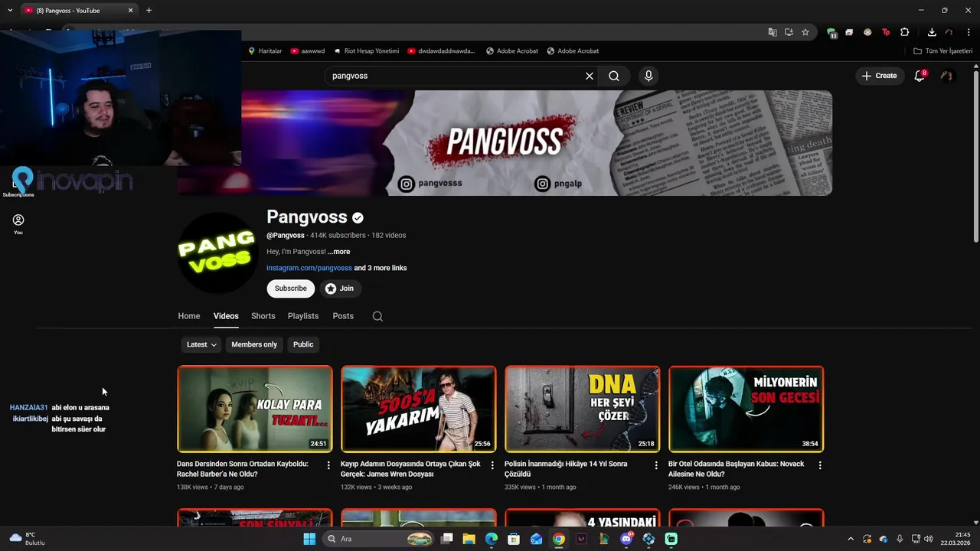This screenshot has height=551, width=980.
Task: Play the 500$'a Yakarım thumbnail video
Action: (x=419, y=409)
